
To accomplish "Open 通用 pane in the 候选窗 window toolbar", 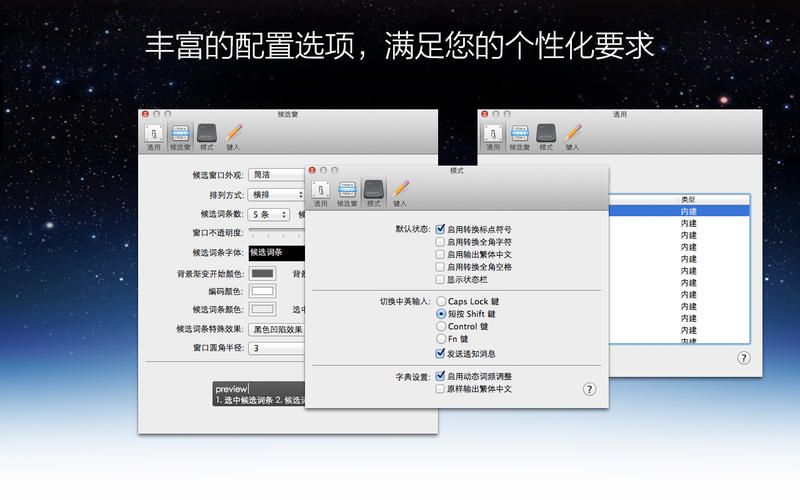I will 153,136.
